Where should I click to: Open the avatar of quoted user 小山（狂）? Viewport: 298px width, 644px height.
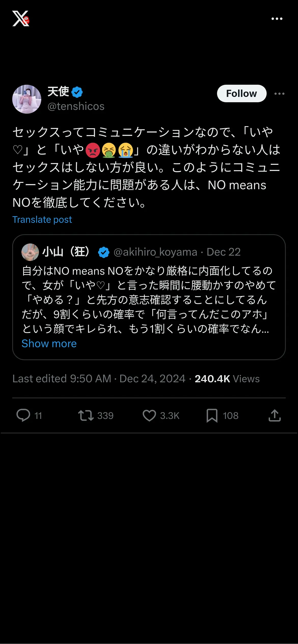(30, 252)
